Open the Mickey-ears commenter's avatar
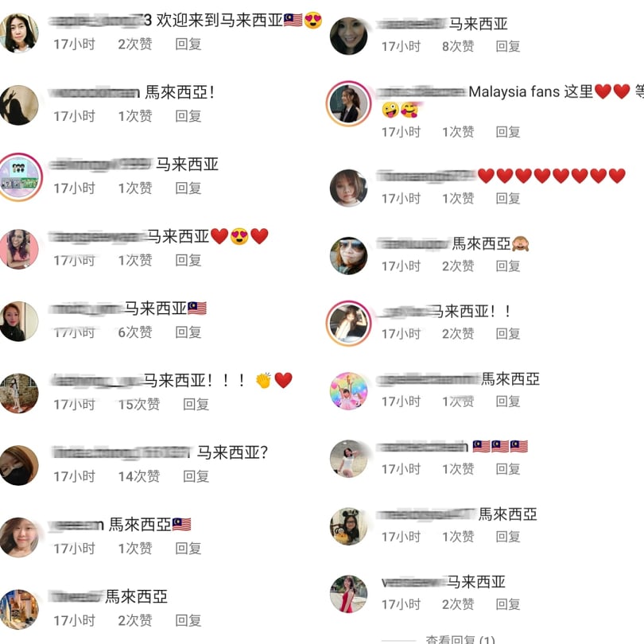644x644 pixels. (349, 526)
